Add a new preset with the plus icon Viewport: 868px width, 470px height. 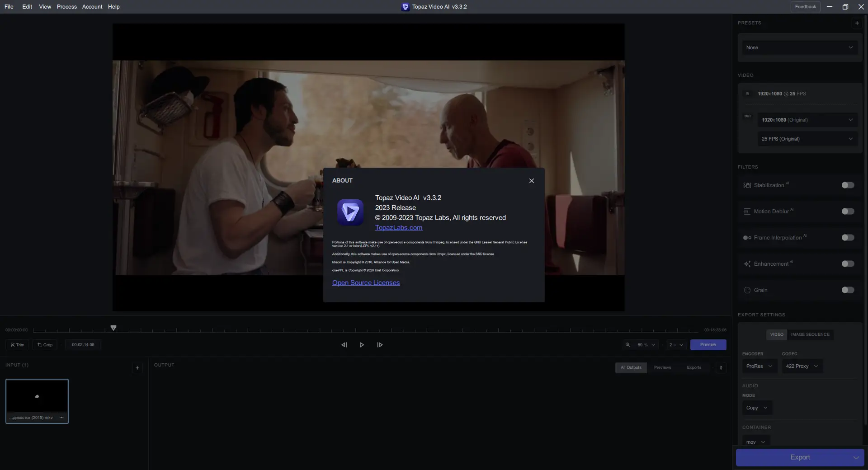click(857, 23)
